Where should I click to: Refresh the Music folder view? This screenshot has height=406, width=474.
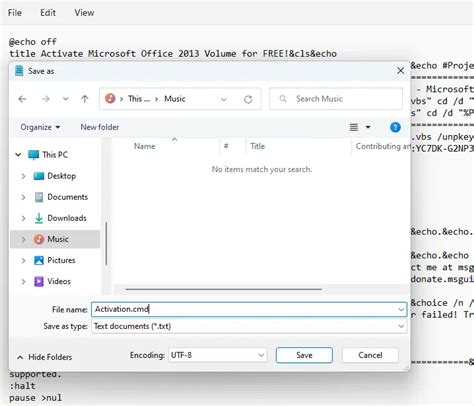pos(248,99)
